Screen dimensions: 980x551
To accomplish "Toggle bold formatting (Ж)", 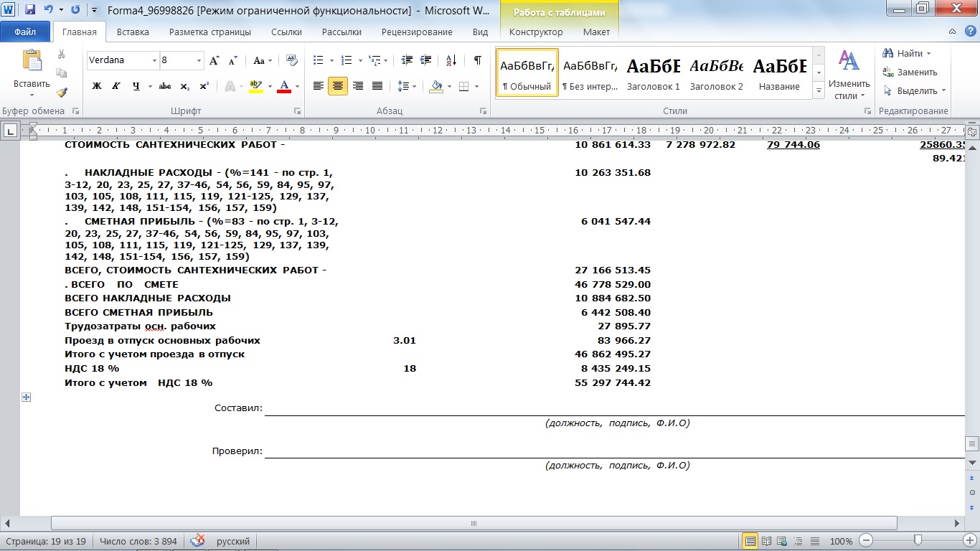I will [x=97, y=86].
